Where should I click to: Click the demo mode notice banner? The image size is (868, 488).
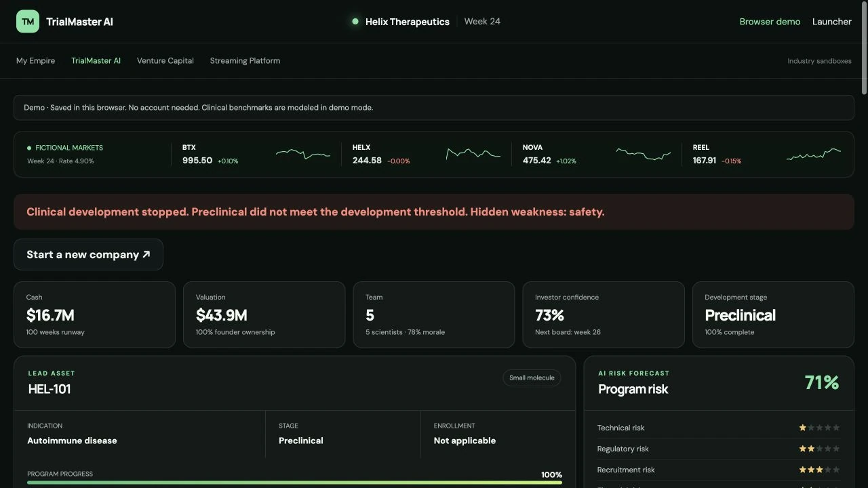pyautogui.click(x=434, y=108)
